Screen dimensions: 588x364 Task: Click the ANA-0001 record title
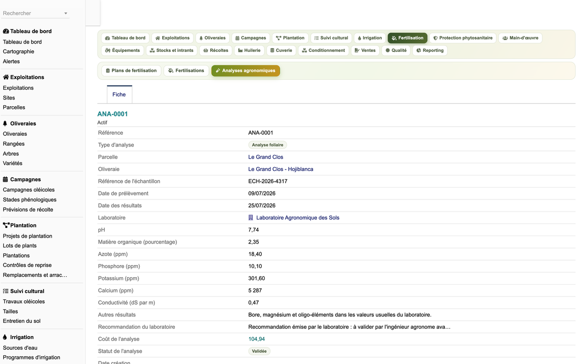point(113,114)
